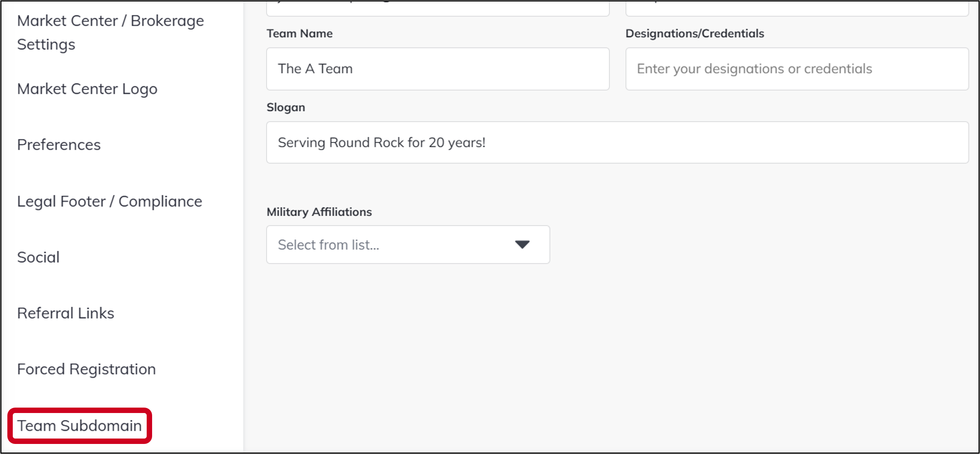Screen dimensions: 980x454
Task: Go to Legal Footer / Compliance
Action: click(x=110, y=201)
